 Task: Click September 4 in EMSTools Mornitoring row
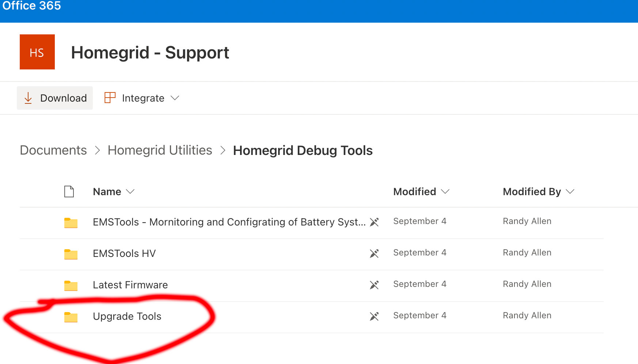tap(420, 221)
